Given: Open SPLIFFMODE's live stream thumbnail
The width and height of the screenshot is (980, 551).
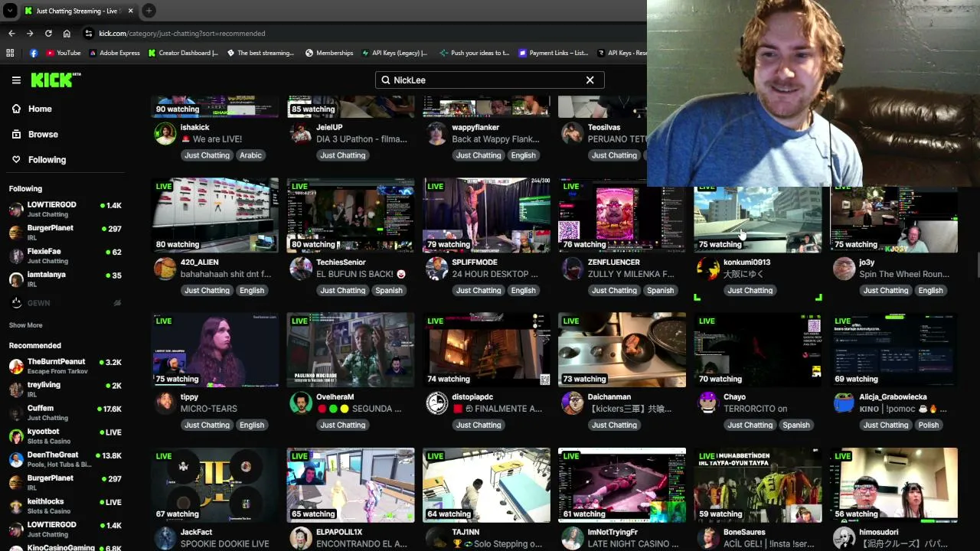Looking at the screenshot, I should pos(486,216).
